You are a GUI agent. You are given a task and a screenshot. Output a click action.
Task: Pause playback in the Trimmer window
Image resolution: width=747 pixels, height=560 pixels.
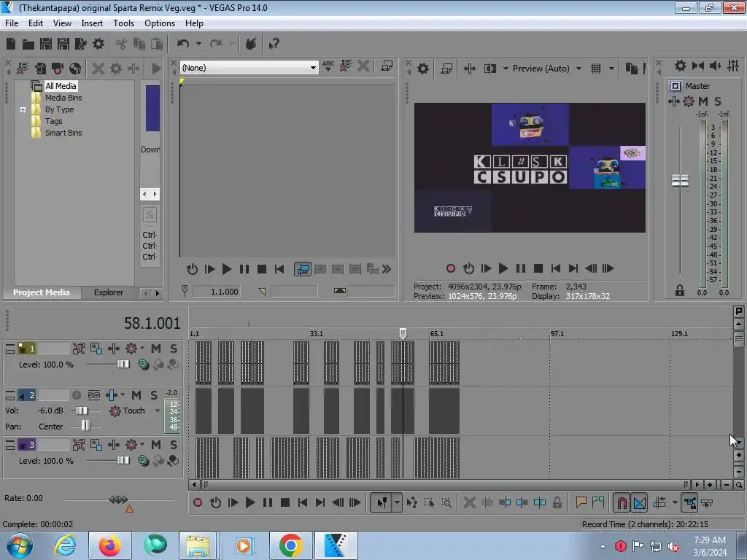click(244, 269)
